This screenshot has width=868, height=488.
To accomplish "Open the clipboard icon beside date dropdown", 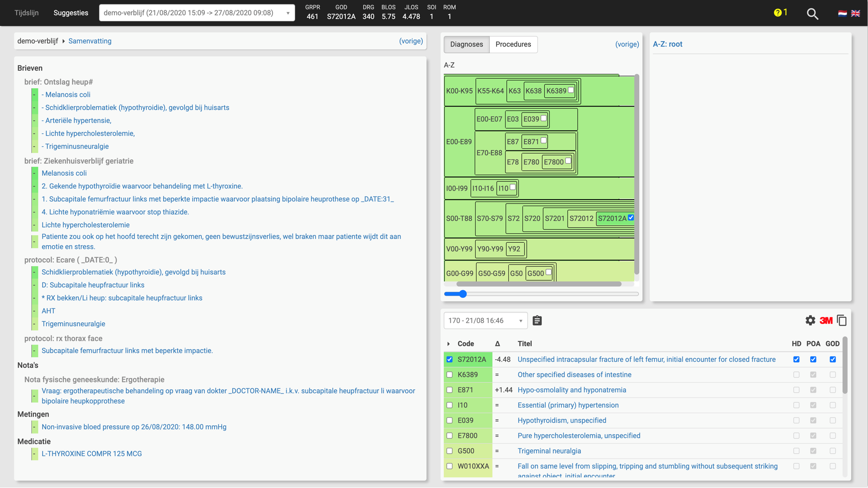I will (537, 321).
